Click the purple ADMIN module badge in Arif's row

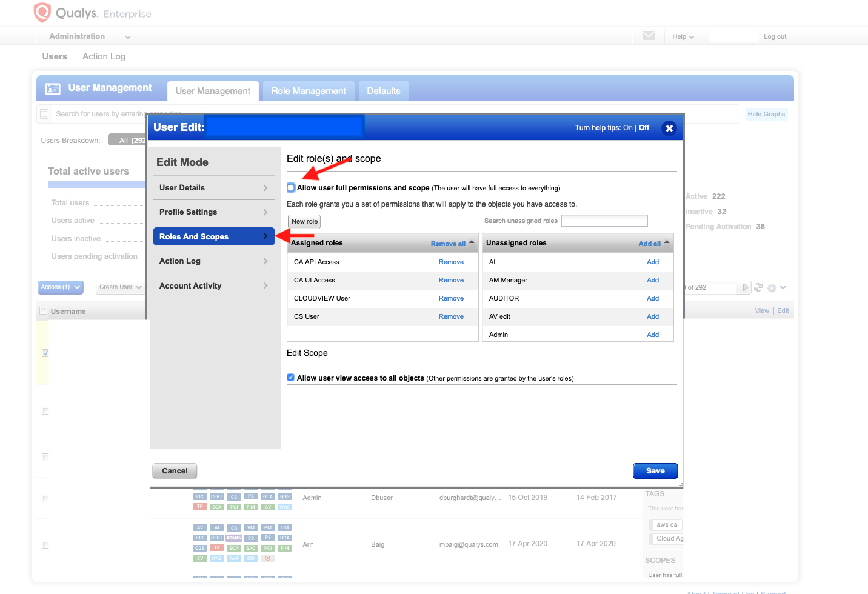point(233,538)
